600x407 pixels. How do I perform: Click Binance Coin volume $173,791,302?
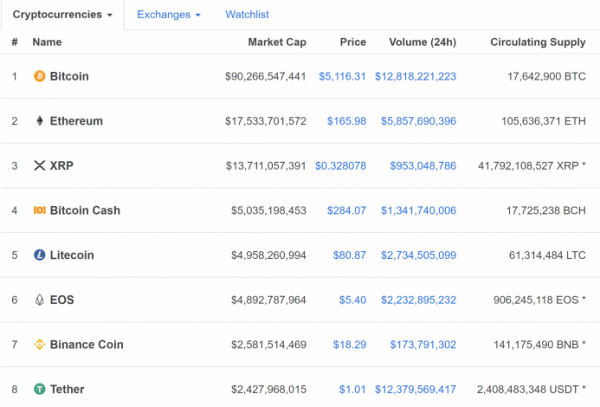(x=423, y=345)
